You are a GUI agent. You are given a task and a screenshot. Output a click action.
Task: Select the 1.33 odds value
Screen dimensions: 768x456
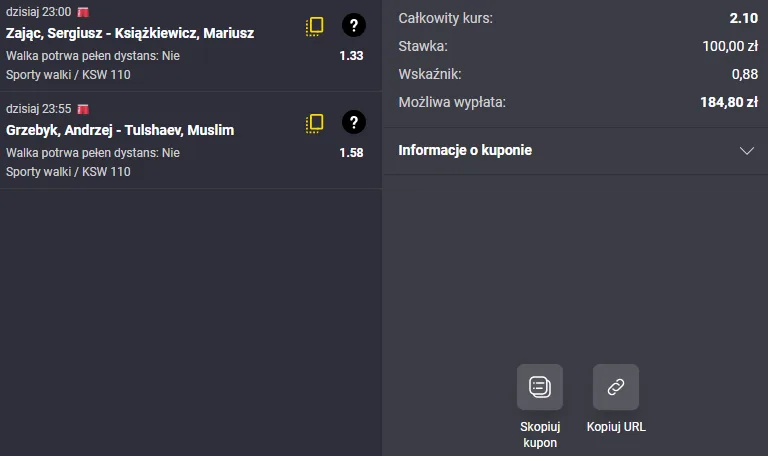[351, 56]
